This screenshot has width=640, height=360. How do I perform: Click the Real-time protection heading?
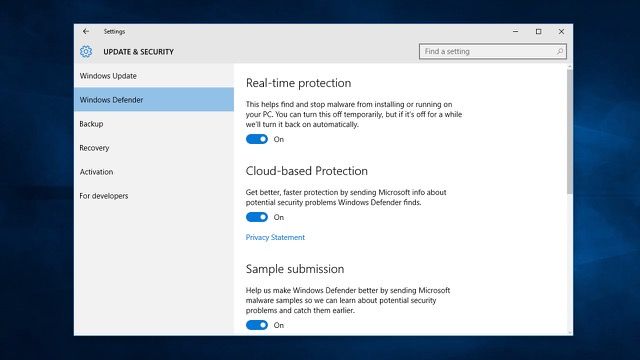tap(298, 83)
